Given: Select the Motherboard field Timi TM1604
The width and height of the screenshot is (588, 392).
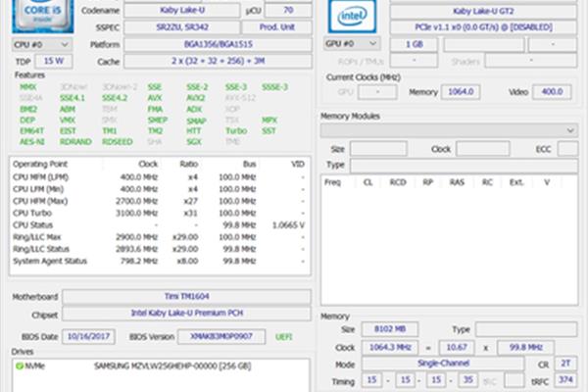Looking at the screenshot, I should coord(187,296).
